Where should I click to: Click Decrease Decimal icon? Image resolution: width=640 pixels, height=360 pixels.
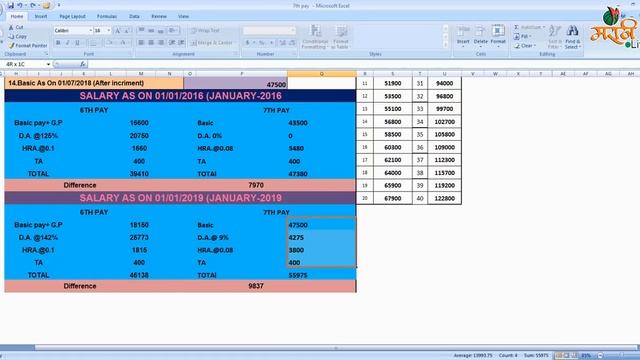292,42
